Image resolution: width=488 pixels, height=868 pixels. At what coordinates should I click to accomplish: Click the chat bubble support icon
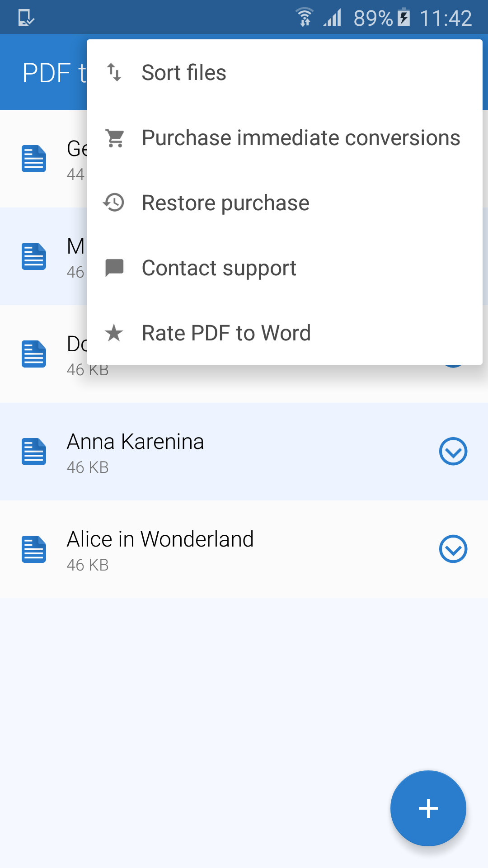pos(114,268)
